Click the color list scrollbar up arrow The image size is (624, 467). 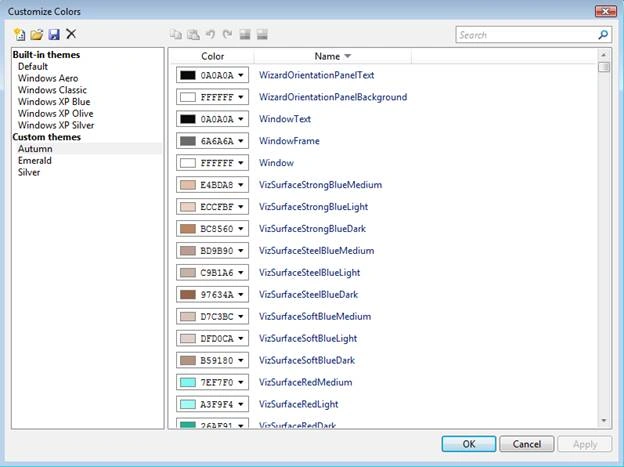point(604,55)
